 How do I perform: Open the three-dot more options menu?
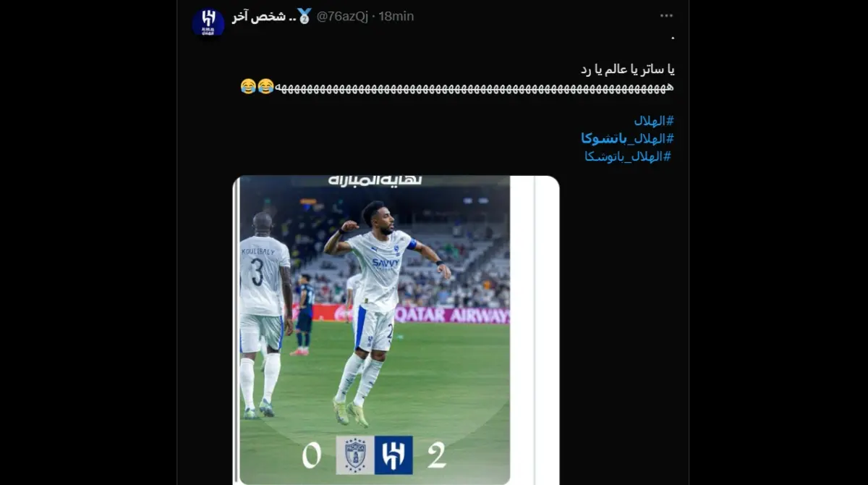pyautogui.click(x=666, y=16)
